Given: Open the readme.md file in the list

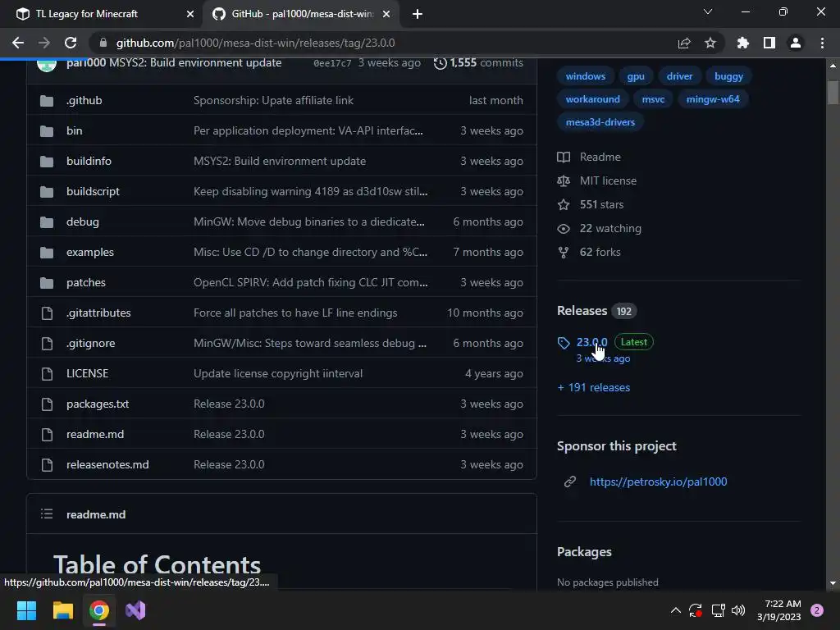Looking at the screenshot, I should [x=95, y=435].
